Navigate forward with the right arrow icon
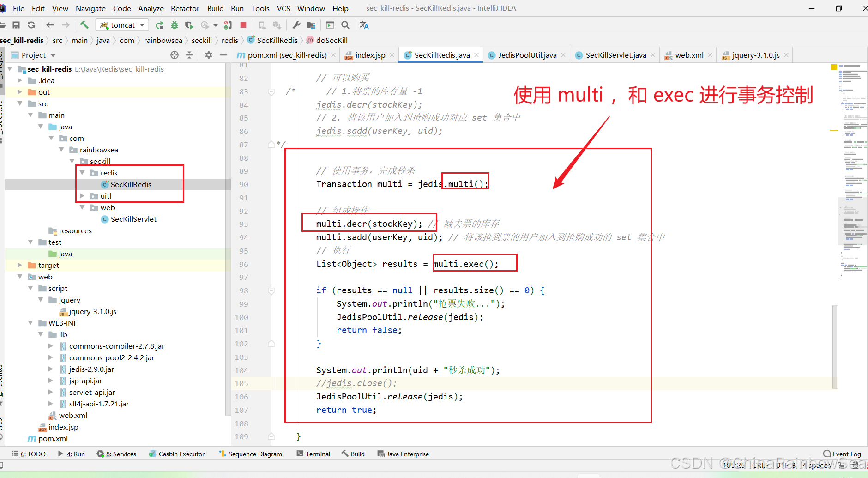The width and height of the screenshot is (868, 478). (66, 25)
